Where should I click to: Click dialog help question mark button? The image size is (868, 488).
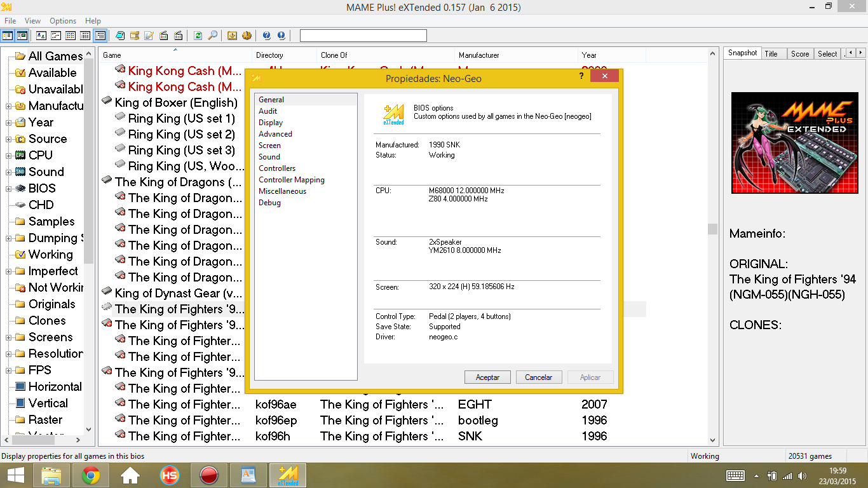click(581, 76)
